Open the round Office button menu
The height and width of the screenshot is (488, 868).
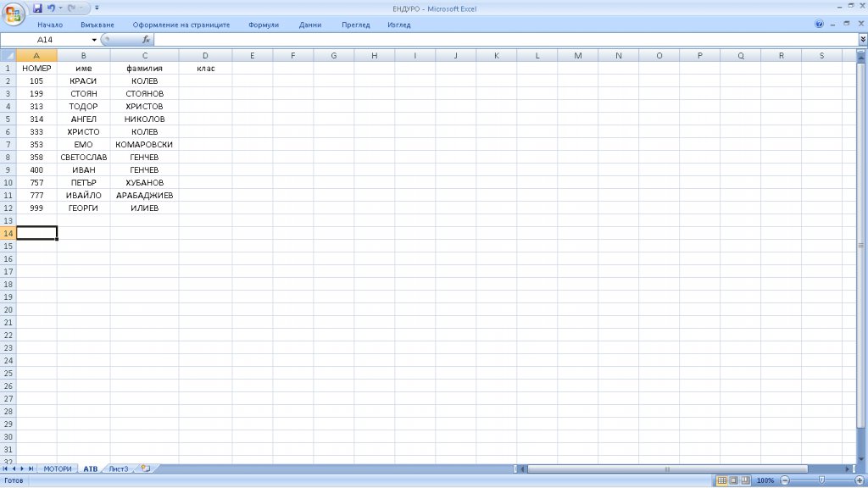point(14,14)
